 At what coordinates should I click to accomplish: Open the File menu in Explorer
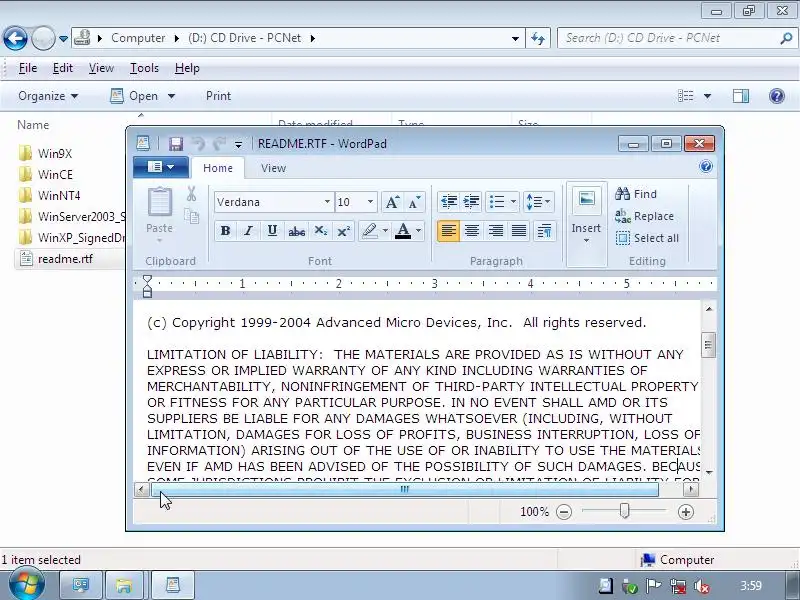tap(28, 68)
